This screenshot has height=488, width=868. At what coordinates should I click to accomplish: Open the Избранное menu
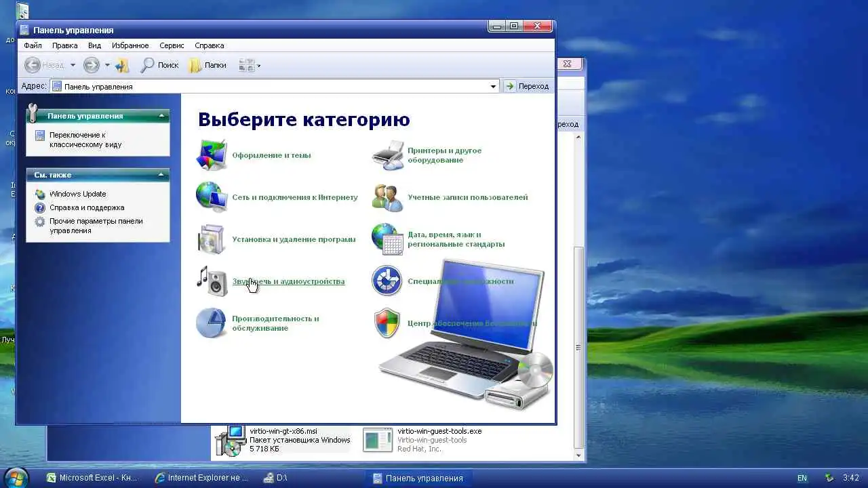tap(130, 45)
